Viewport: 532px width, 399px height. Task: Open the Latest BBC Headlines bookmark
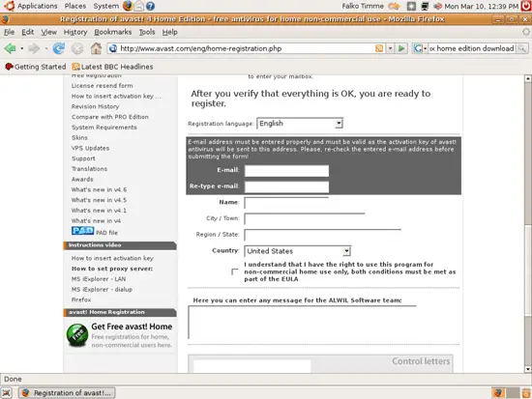(112, 67)
